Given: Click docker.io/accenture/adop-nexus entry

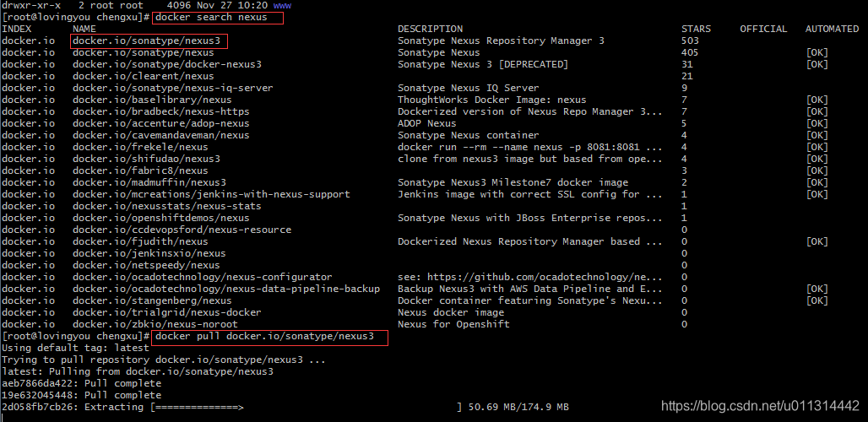Looking at the screenshot, I should click(160, 123).
